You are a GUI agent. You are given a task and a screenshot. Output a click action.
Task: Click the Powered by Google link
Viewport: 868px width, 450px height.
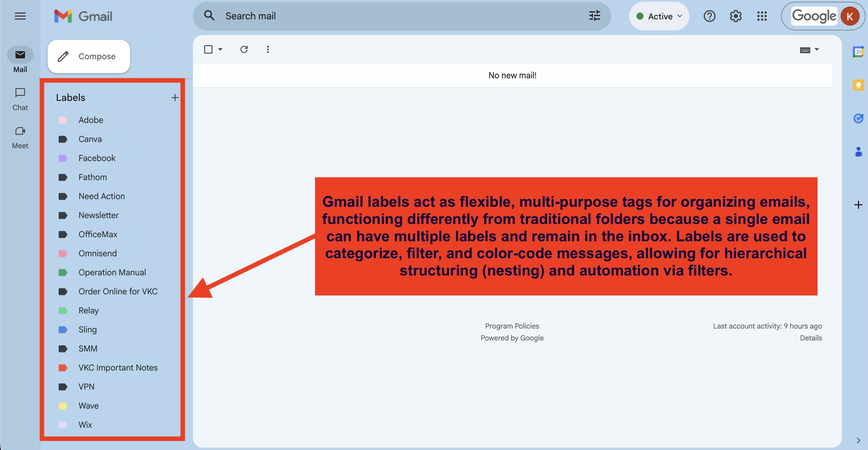point(512,338)
